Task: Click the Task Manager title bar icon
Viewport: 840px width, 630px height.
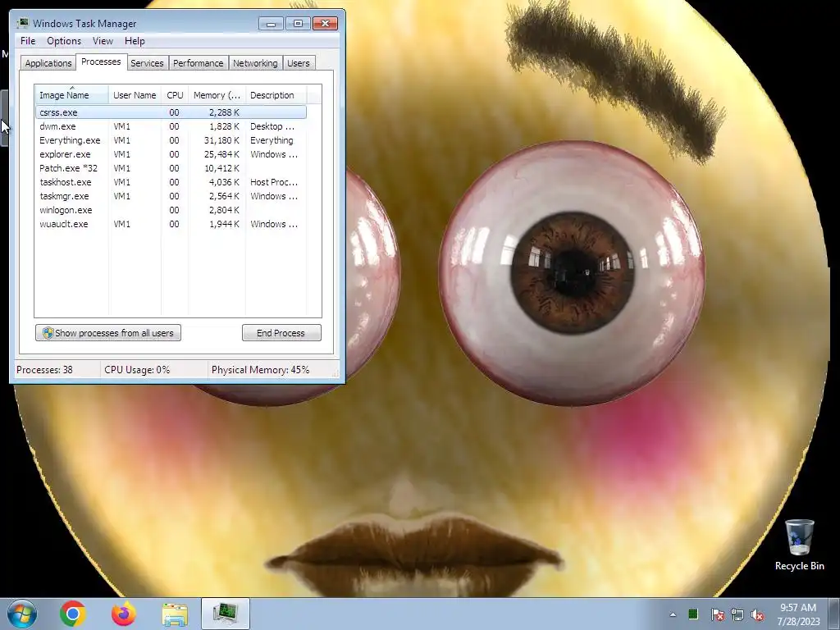Action: coord(22,23)
